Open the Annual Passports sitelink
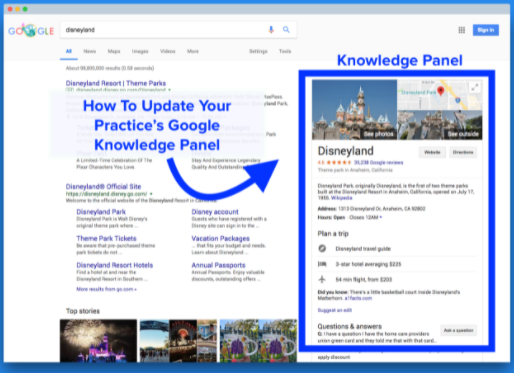This screenshot has width=514, height=373. tap(218, 265)
